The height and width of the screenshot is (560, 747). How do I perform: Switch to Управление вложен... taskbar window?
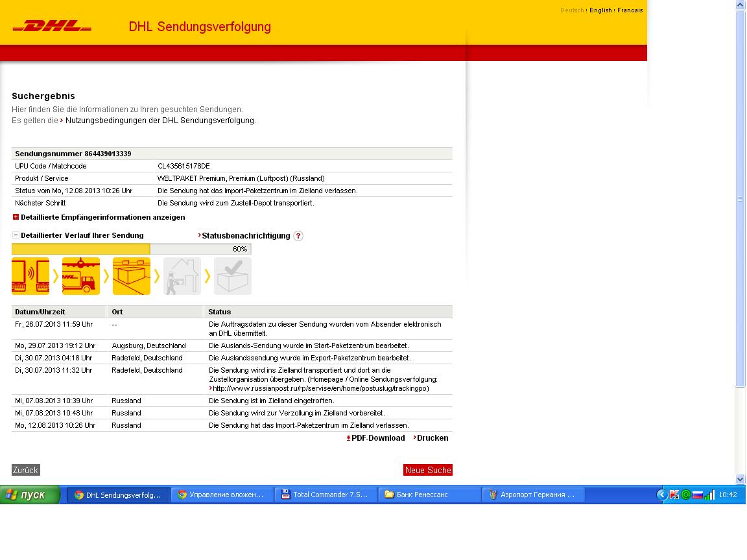coord(222,495)
